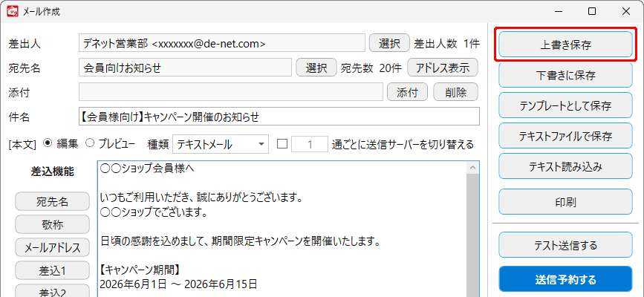
Task: Open the 種類 テキストメール dropdown
Action: 221,144
